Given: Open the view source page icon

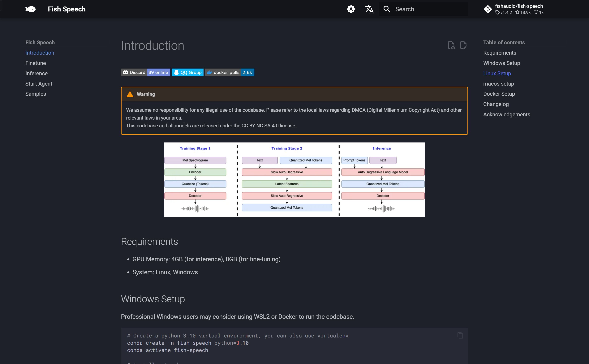Looking at the screenshot, I should click(451, 45).
